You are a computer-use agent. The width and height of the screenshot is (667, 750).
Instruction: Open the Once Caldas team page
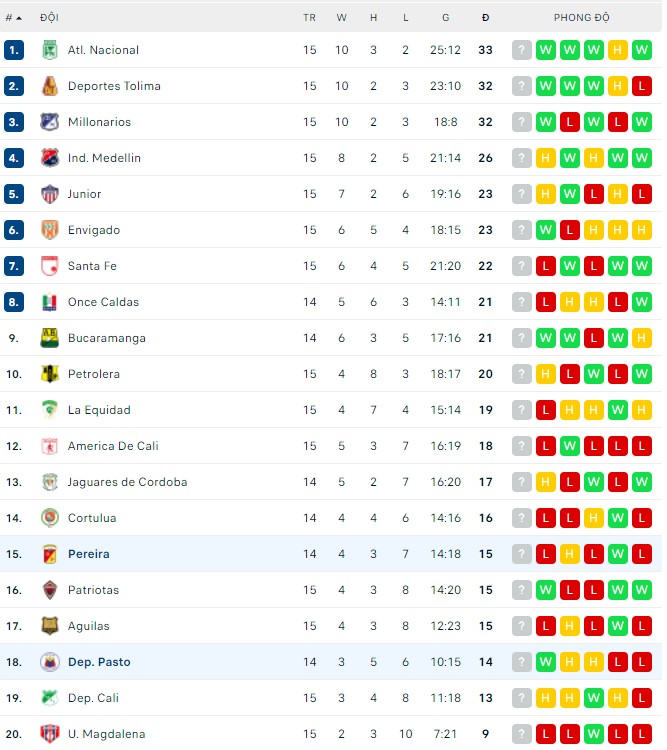coord(103,302)
